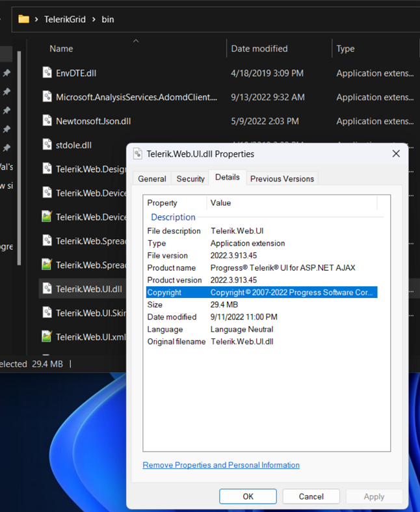Sort files by Date modified column
Image resolution: width=420 pixels, height=512 pixels.
click(259, 49)
